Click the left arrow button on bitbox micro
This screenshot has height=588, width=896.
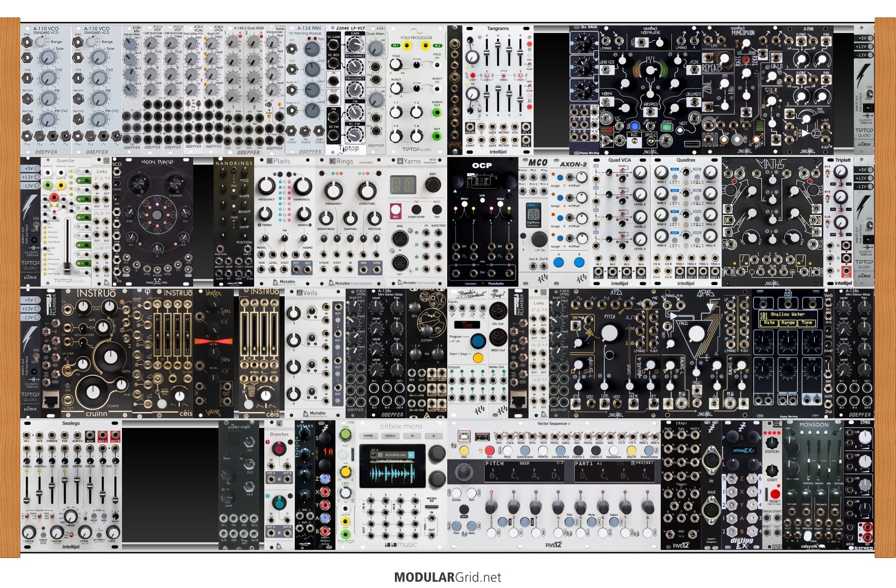coord(412,436)
